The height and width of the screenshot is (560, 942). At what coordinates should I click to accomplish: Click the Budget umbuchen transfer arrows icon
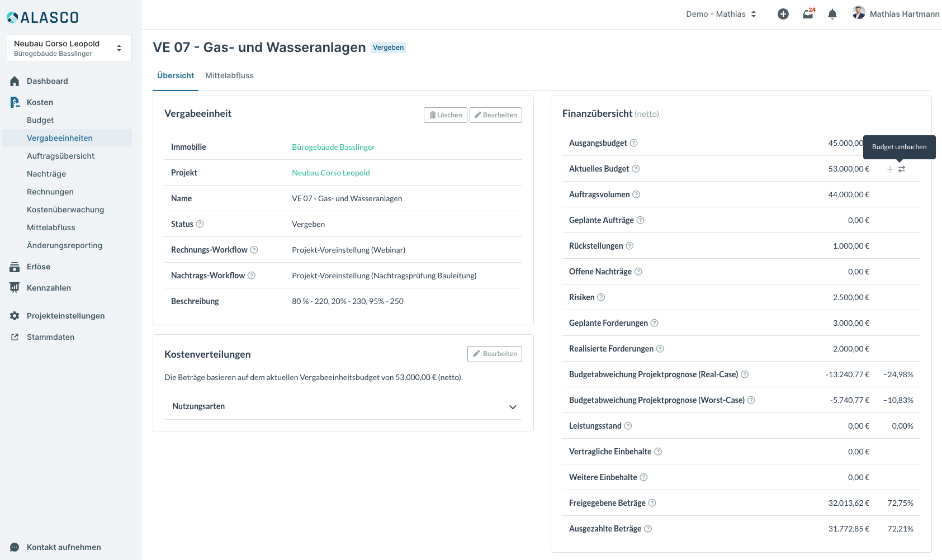(x=902, y=169)
